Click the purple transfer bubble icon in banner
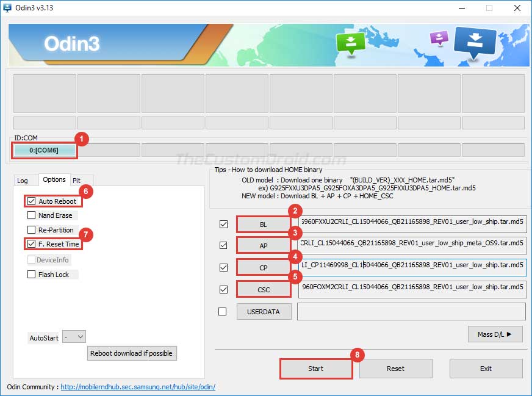532x396 pixels. click(x=439, y=38)
